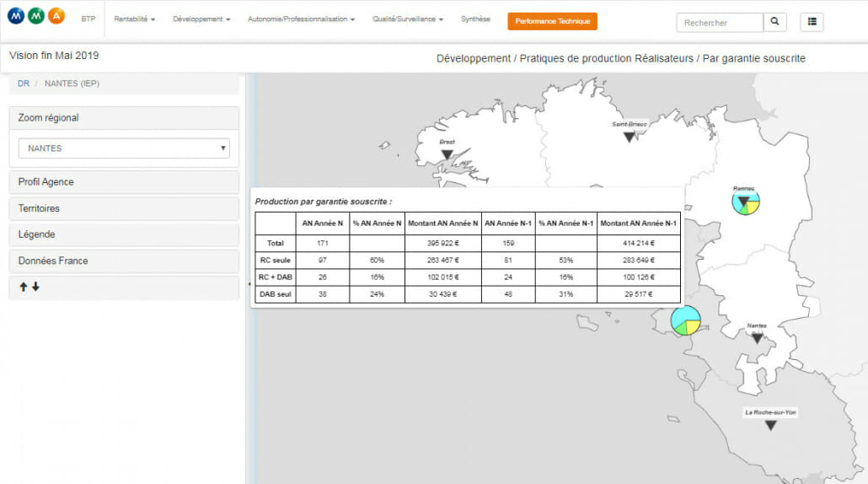Expand the Profil Agence panel
Image resolution: width=868 pixels, height=484 pixels.
(124, 182)
